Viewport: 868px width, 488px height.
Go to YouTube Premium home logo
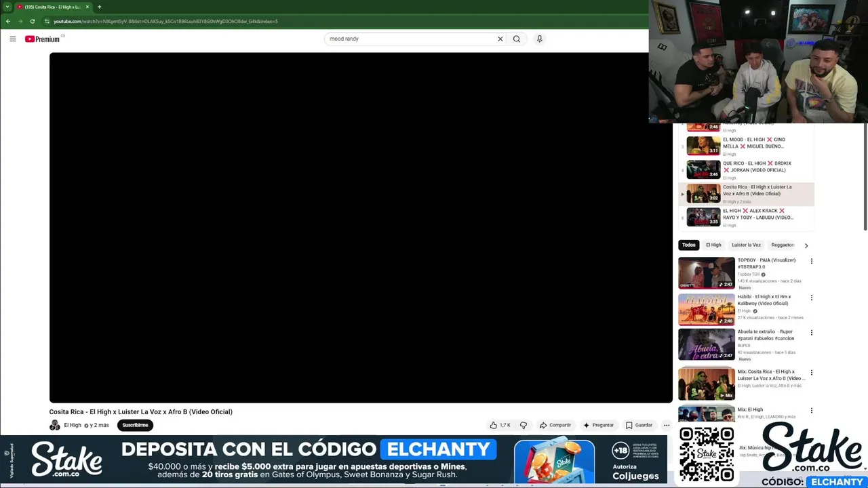point(43,39)
